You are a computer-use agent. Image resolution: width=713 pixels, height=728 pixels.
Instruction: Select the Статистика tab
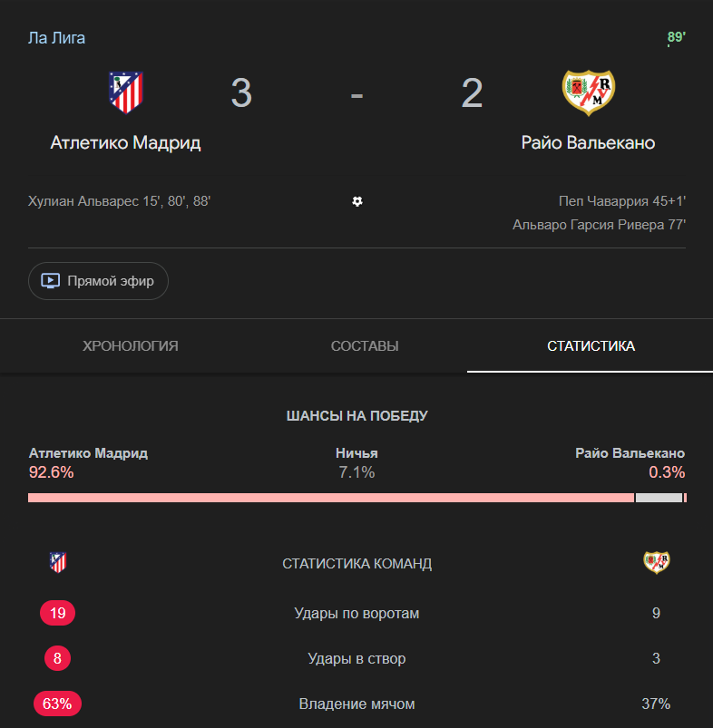point(591,346)
